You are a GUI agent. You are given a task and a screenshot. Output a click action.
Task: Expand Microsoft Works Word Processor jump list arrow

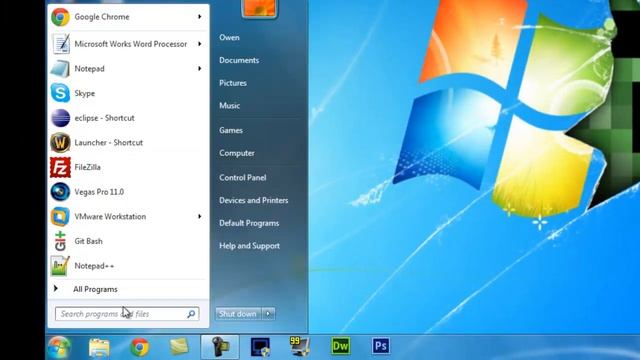[200, 44]
